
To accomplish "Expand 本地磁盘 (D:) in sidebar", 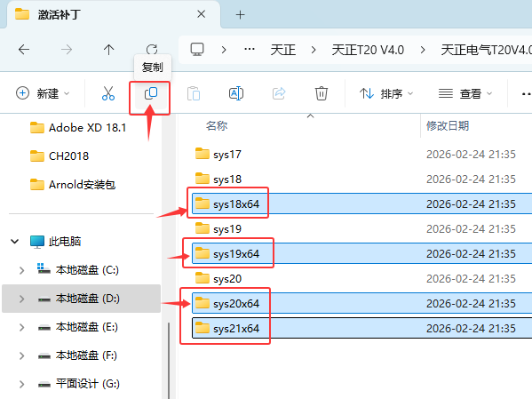I will click(21, 299).
